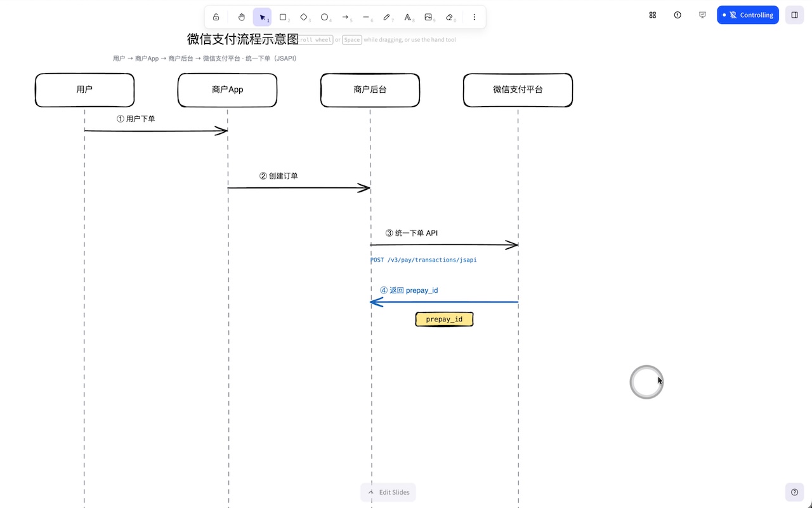The height and width of the screenshot is (508, 812).
Task: Select the yellow prepay_id box
Action: click(444, 319)
